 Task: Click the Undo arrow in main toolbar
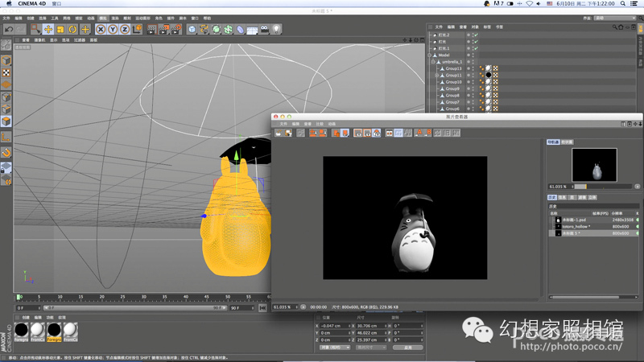click(x=9, y=29)
